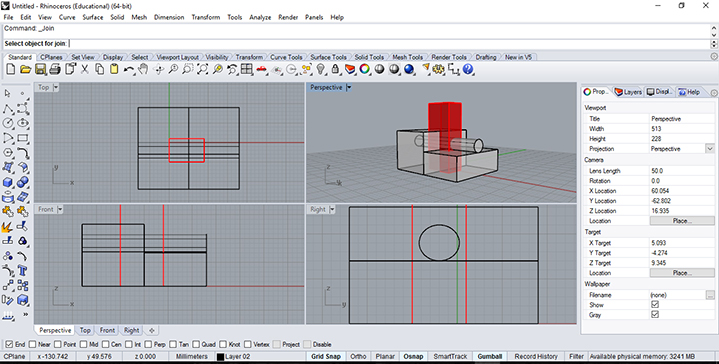Image resolution: width=719 pixels, height=364 pixels.
Task: Enable the Quad object snap checkbox
Action: (196, 344)
